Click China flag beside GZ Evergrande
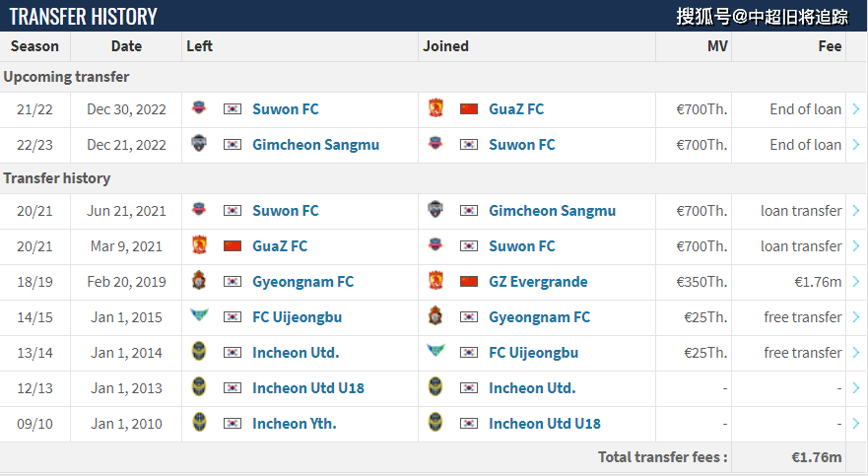The image size is (868, 476). click(469, 282)
